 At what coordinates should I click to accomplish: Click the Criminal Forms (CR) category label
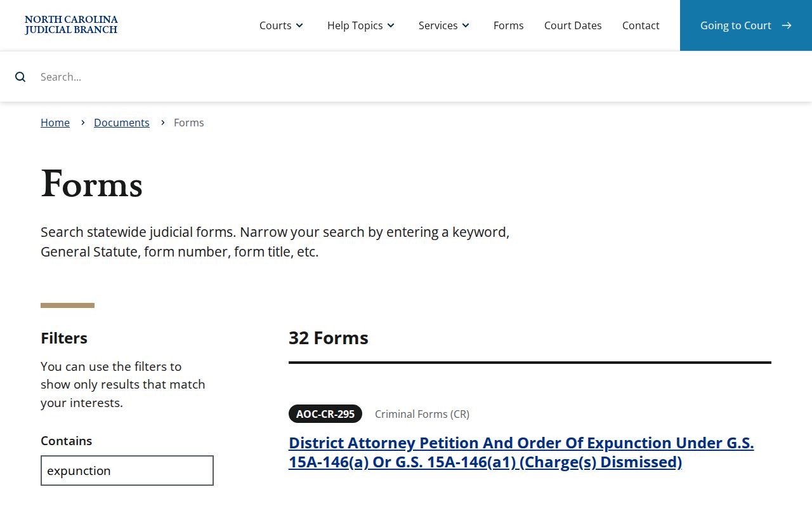(x=422, y=414)
